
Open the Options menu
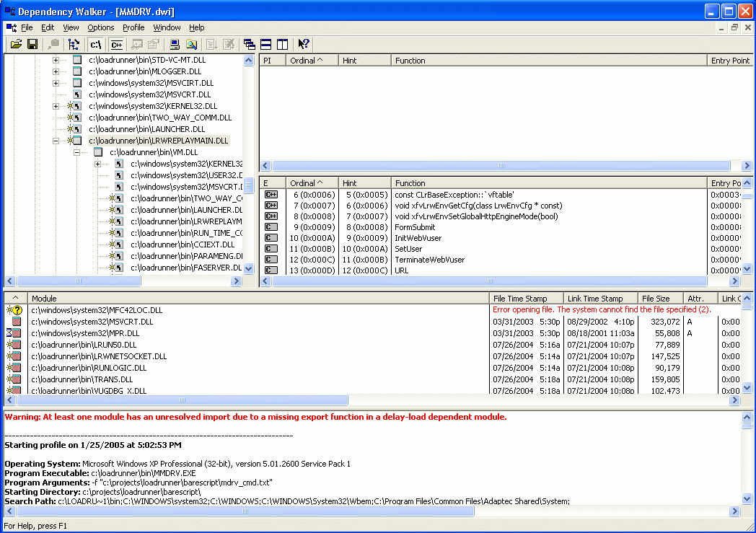pos(101,27)
